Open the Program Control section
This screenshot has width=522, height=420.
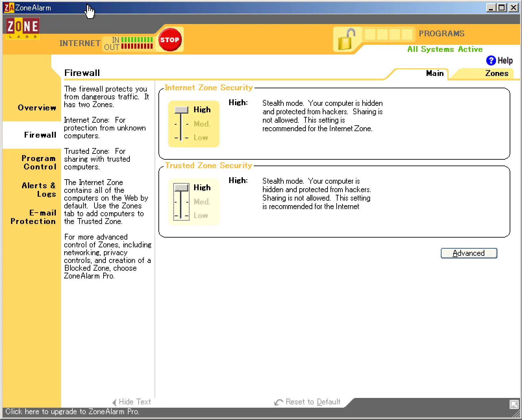coord(39,163)
